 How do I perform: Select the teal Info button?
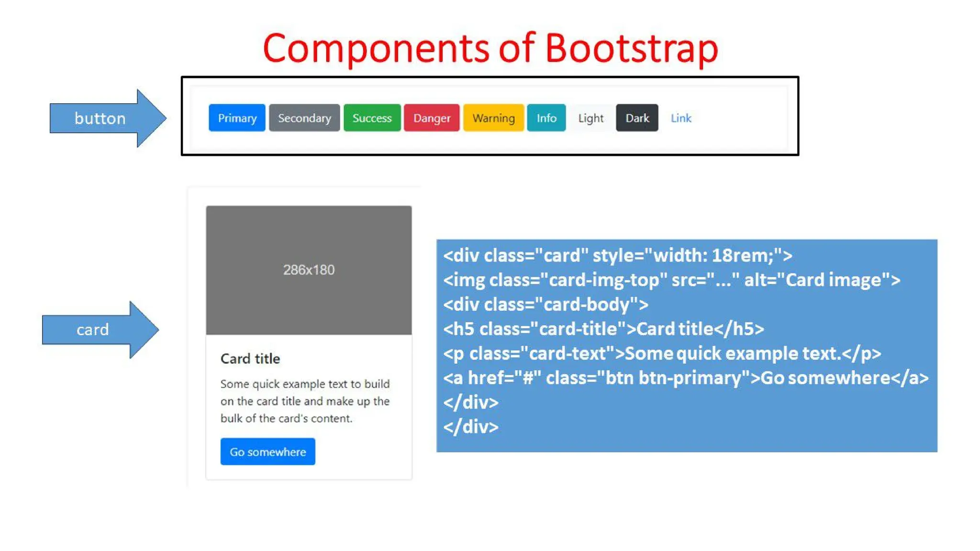pos(546,118)
